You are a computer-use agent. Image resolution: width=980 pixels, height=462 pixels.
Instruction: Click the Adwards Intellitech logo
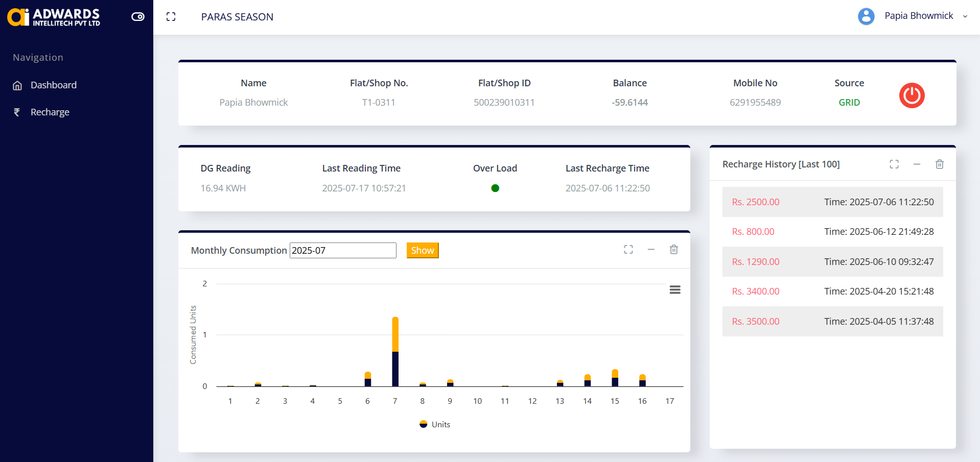[x=54, y=17]
